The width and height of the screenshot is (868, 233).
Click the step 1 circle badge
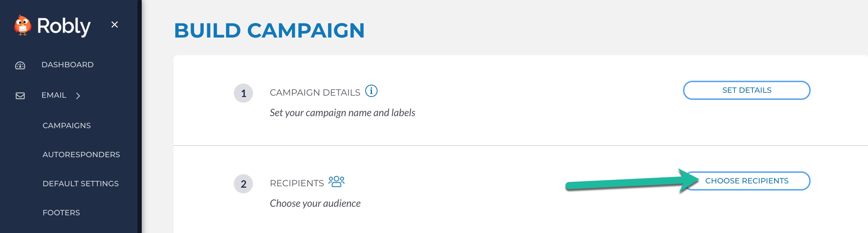click(x=244, y=93)
